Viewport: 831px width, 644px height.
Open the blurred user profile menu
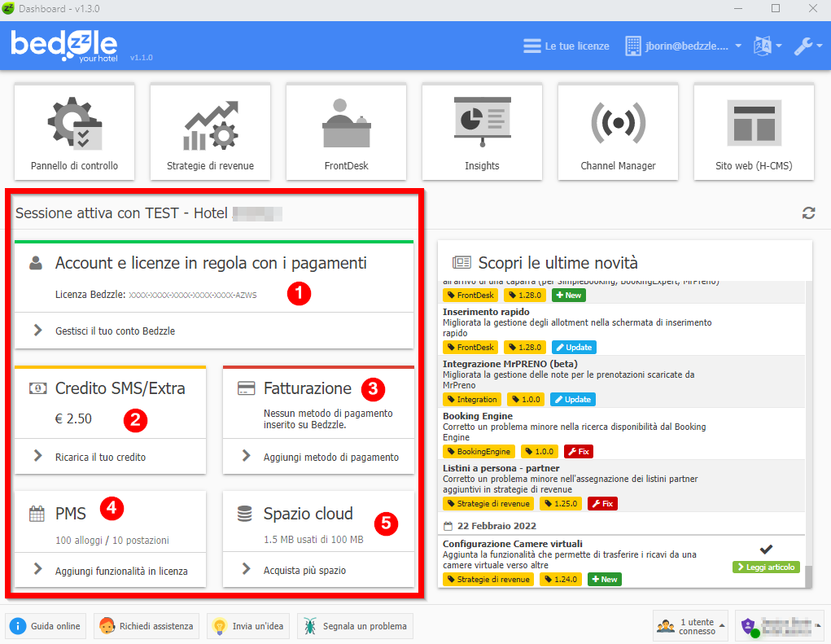coord(781,626)
